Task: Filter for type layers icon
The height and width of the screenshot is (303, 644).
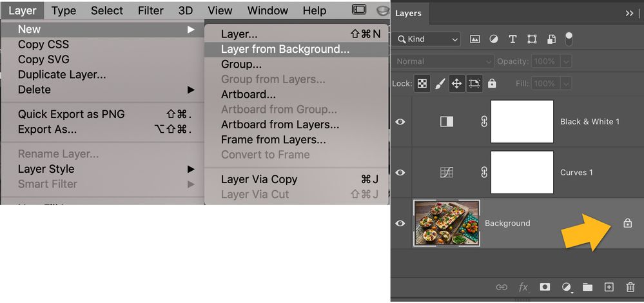Action: [x=512, y=39]
